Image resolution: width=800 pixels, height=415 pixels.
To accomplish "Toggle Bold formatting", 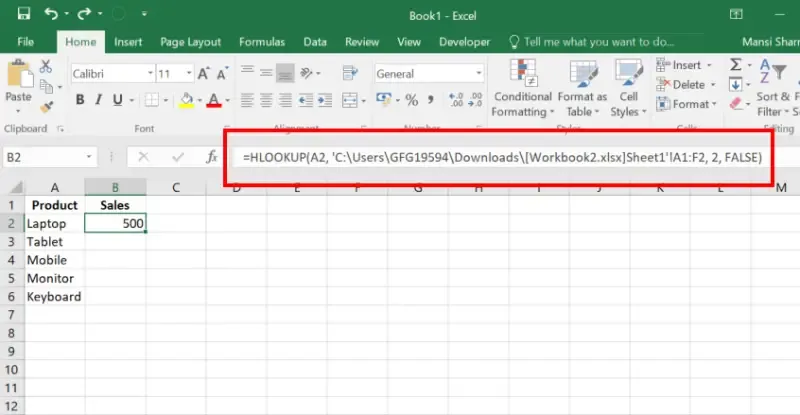I will pyautogui.click(x=80, y=100).
